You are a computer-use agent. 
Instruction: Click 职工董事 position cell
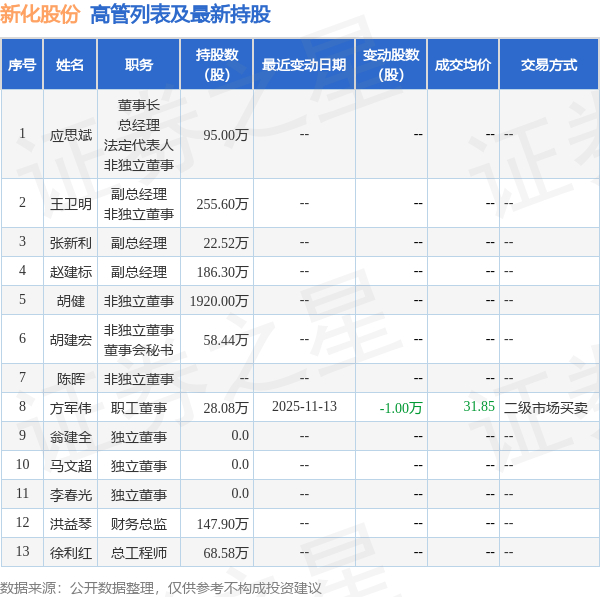(139, 408)
